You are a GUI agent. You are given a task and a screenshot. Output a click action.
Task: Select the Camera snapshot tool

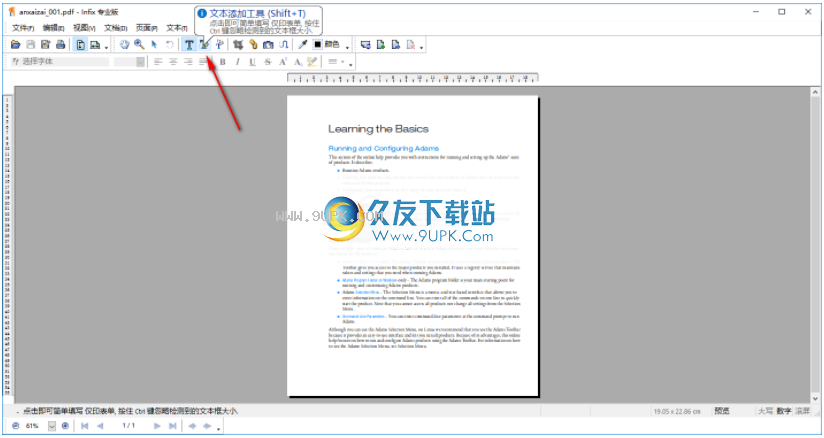(x=268, y=45)
